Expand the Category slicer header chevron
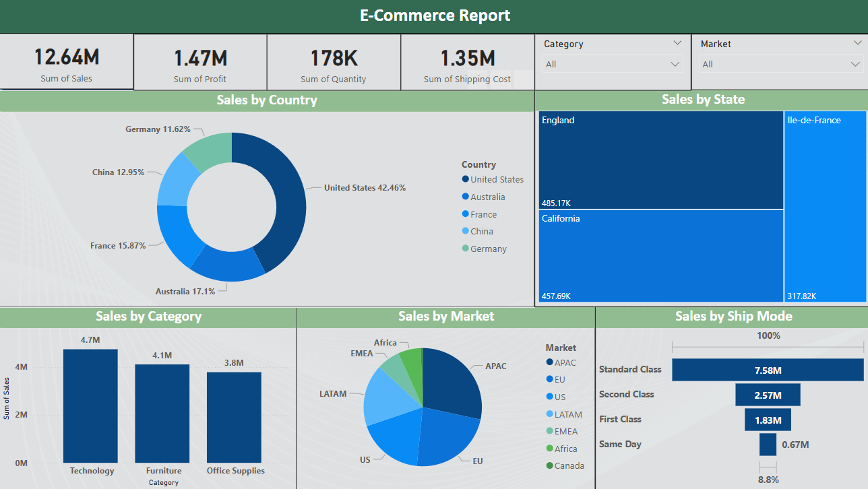The height and width of the screenshot is (489, 868). (x=677, y=43)
